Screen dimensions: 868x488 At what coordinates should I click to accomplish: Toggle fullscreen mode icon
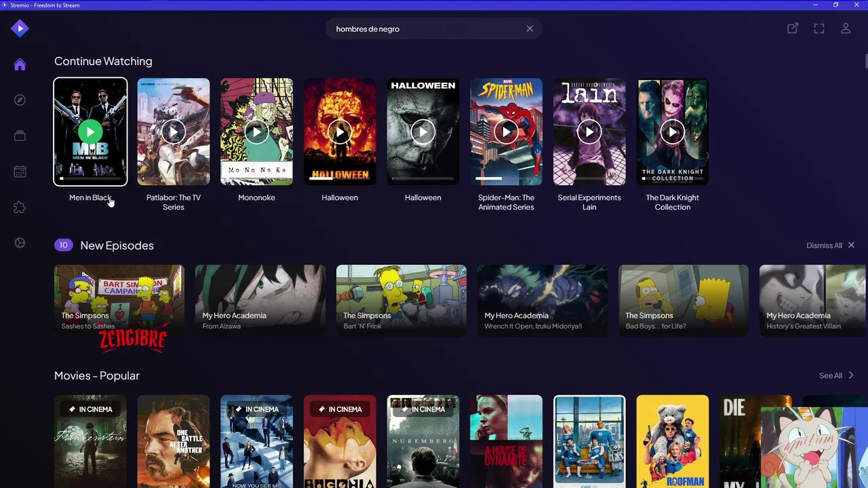point(819,28)
